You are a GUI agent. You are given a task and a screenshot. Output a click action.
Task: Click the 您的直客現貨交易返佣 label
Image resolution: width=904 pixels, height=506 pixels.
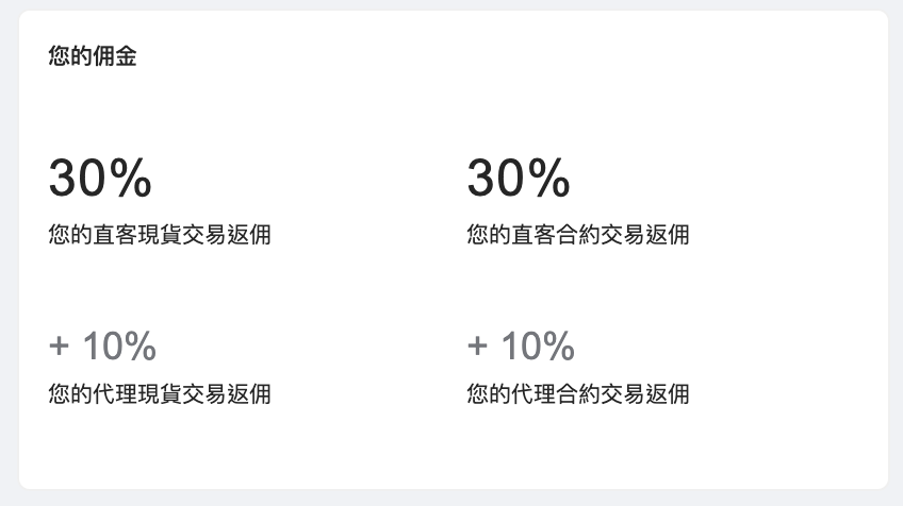coord(159,236)
